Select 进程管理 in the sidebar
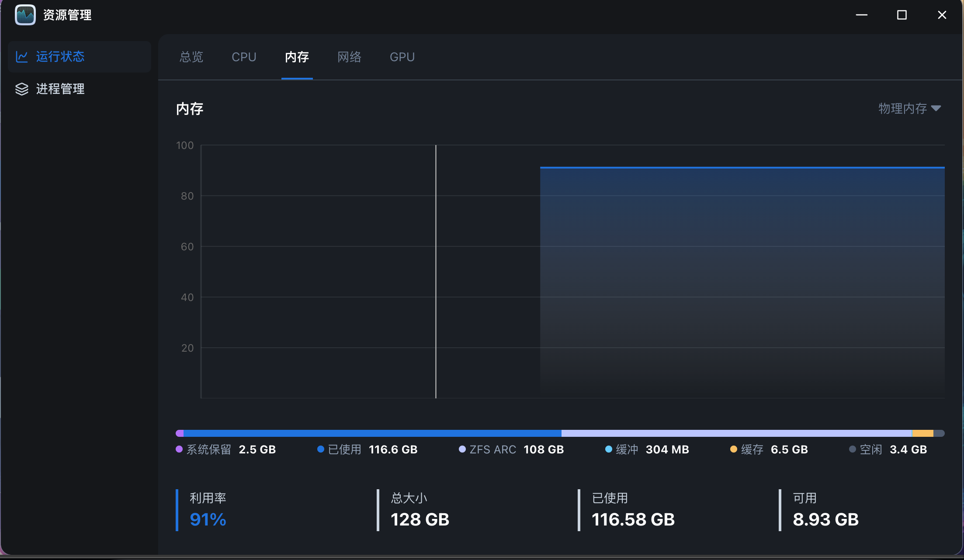The width and height of the screenshot is (964, 560). 60,89
